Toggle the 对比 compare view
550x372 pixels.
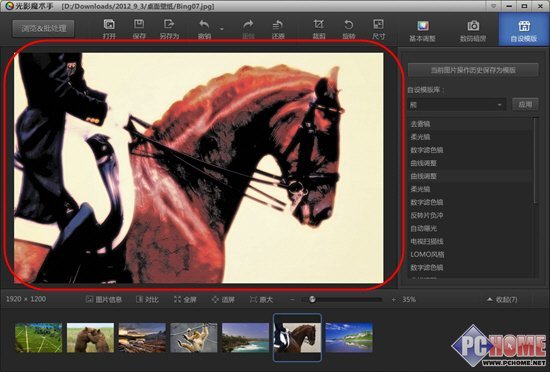tap(147, 299)
